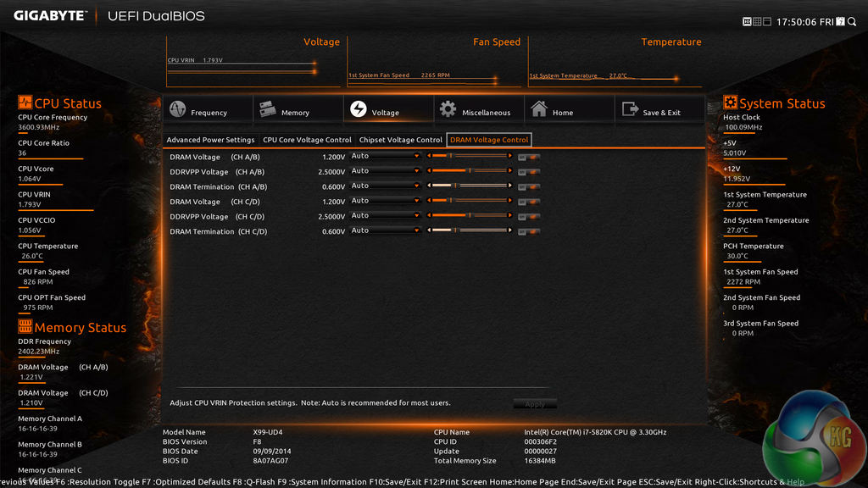Increase DRAM Termination (CH C/D) with right arrow

(509, 230)
